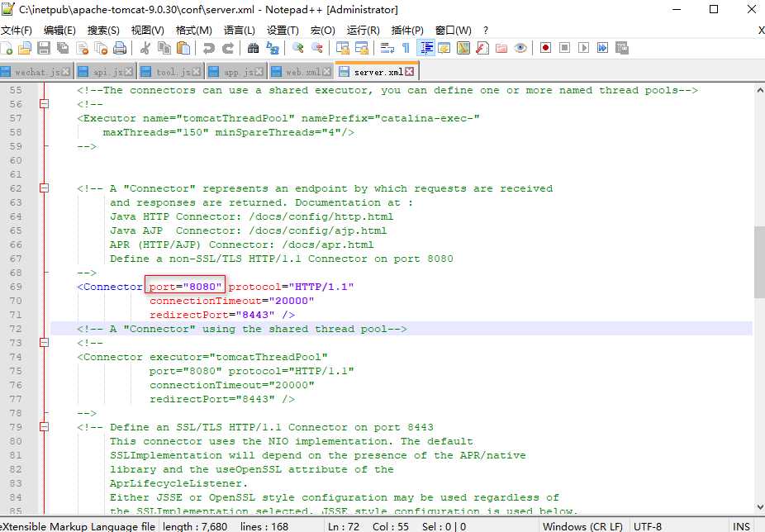Toggle show all characters pilcrow icon
This screenshot has width=765, height=532.
406,48
